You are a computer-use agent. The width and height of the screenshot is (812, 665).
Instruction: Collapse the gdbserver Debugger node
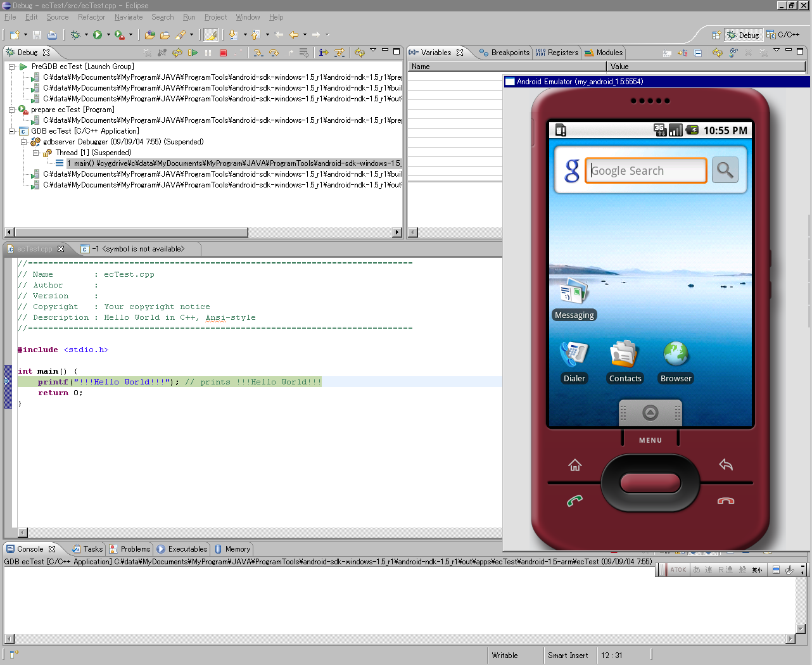tap(23, 142)
